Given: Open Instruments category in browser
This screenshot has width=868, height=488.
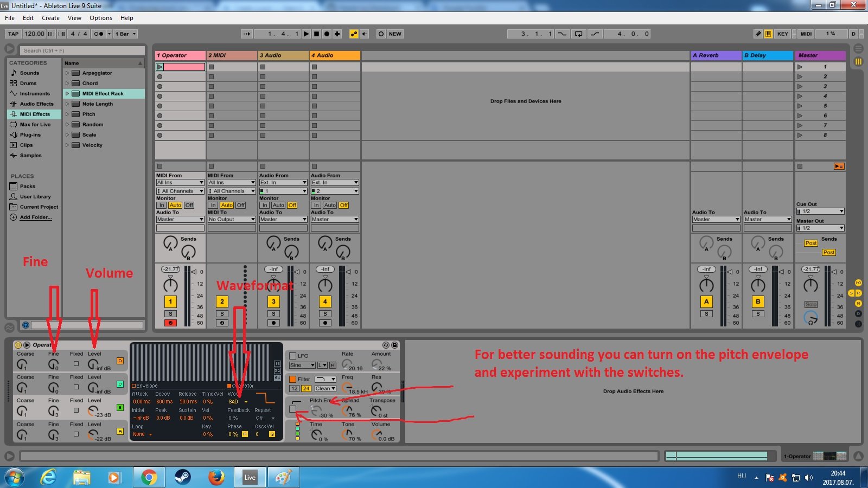Looking at the screenshot, I should click(35, 93).
